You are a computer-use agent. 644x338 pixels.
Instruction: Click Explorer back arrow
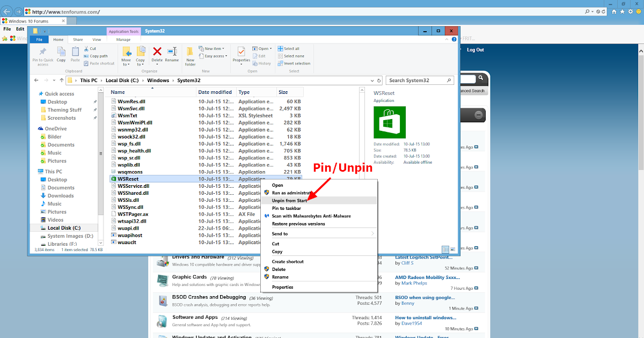37,80
